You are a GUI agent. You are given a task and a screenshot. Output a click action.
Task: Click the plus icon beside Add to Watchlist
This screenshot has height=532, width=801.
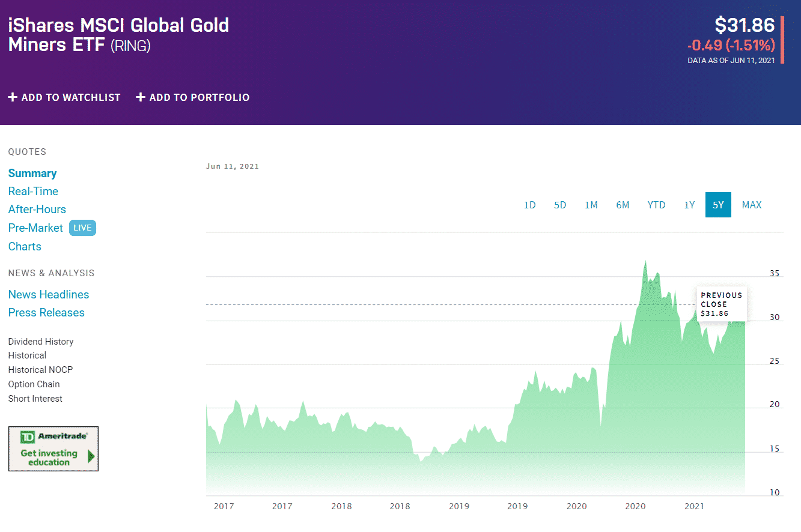point(13,97)
